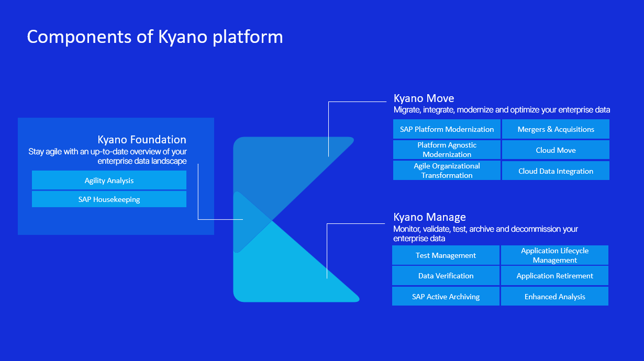Select the Kyano Move heading

(424, 98)
